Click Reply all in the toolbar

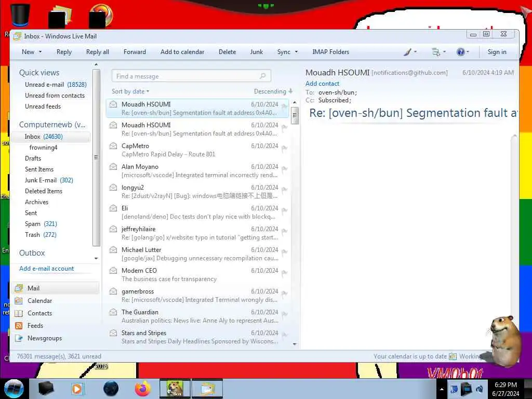click(x=98, y=52)
